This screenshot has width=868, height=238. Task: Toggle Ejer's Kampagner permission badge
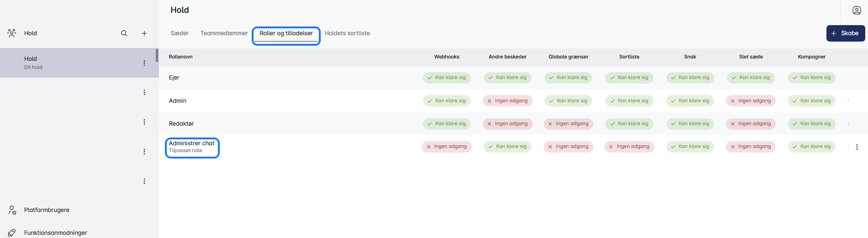811,78
